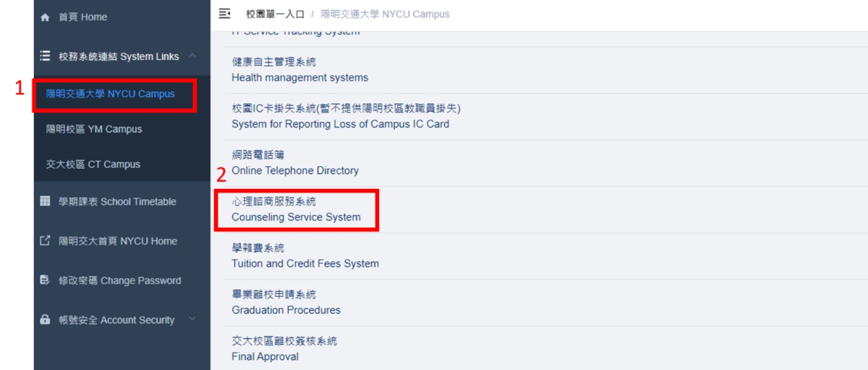The width and height of the screenshot is (868, 370).
Task: Select YM Campus in the sidebar
Action: [93, 130]
